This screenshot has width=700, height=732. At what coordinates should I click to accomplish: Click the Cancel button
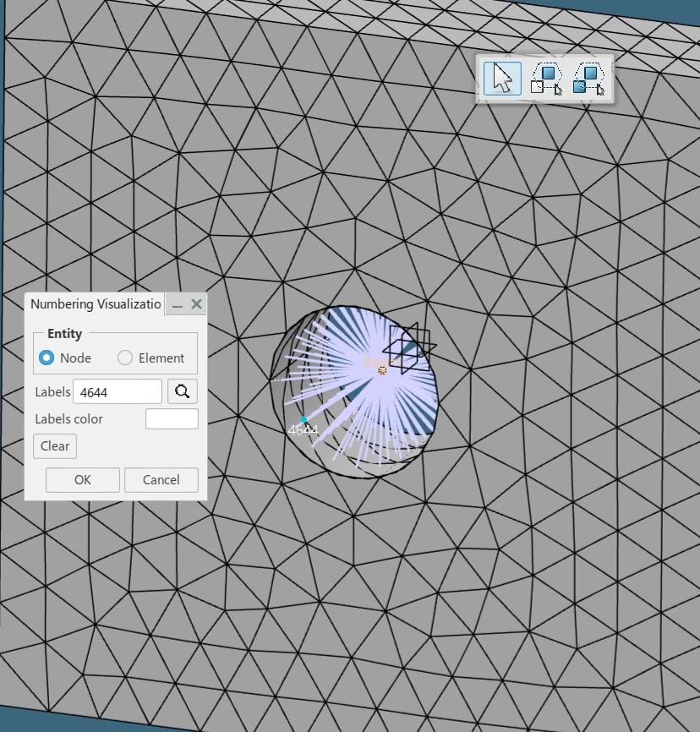tap(161, 480)
